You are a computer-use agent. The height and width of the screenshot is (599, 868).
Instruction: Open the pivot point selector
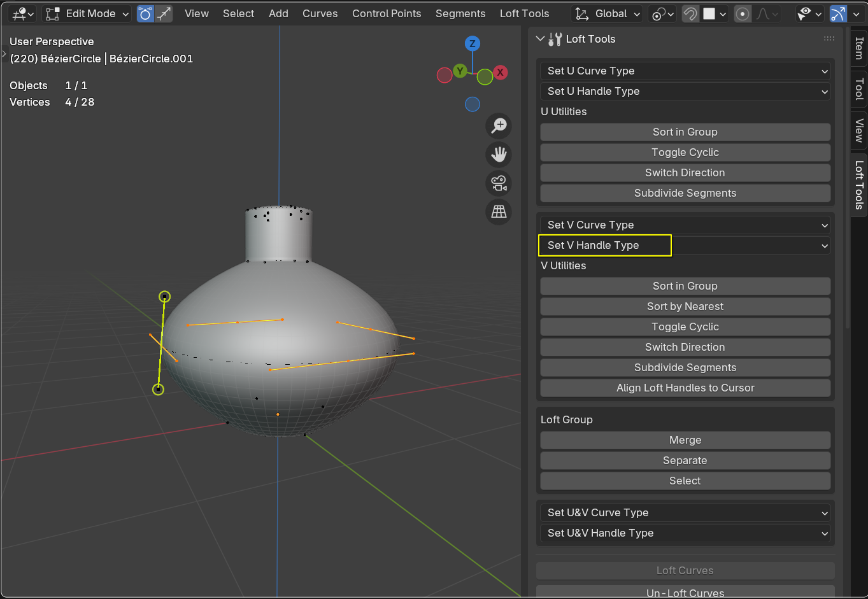coord(662,13)
